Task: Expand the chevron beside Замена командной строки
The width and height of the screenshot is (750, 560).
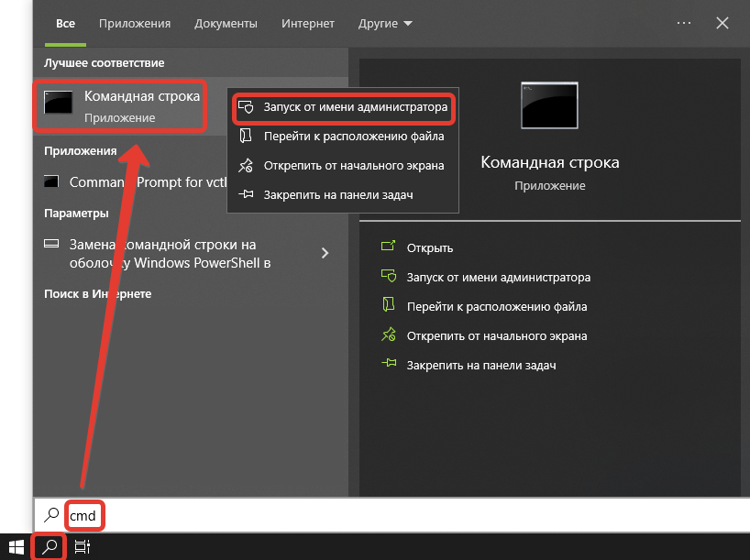Action: (x=325, y=252)
